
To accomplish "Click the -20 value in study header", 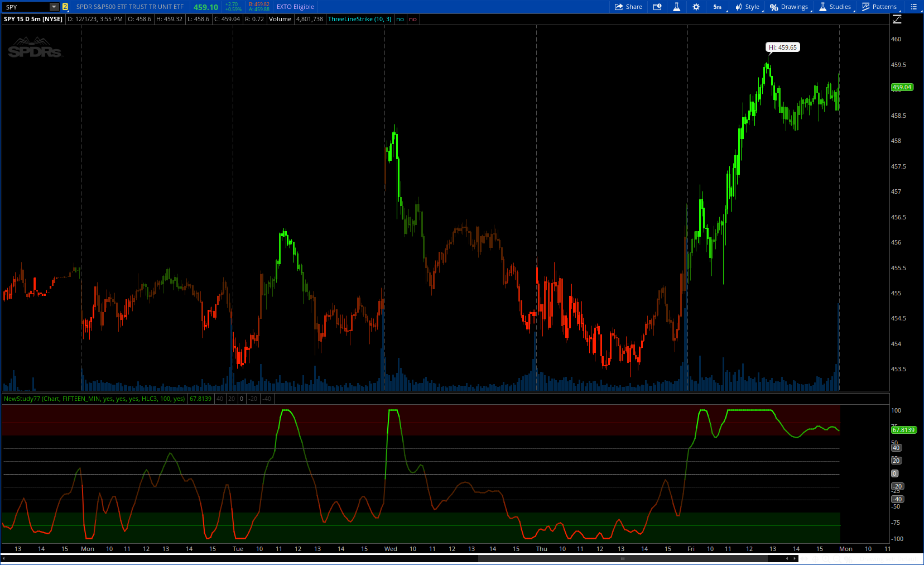I will coord(253,399).
